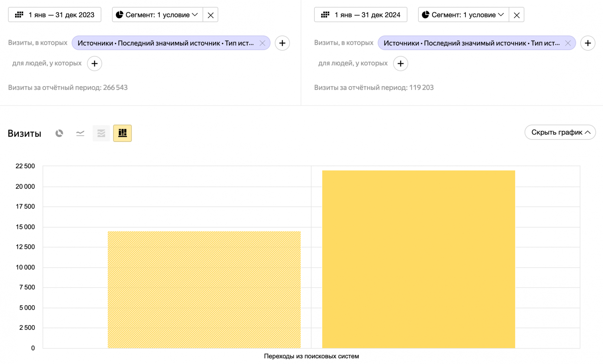
Task: Switch chart to line view icon
Action: (x=80, y=133)
